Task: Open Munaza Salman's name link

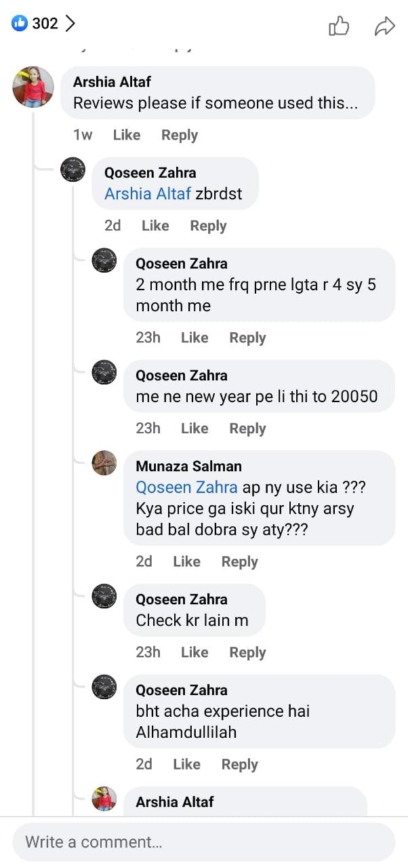Action: (x=188, y=467)
